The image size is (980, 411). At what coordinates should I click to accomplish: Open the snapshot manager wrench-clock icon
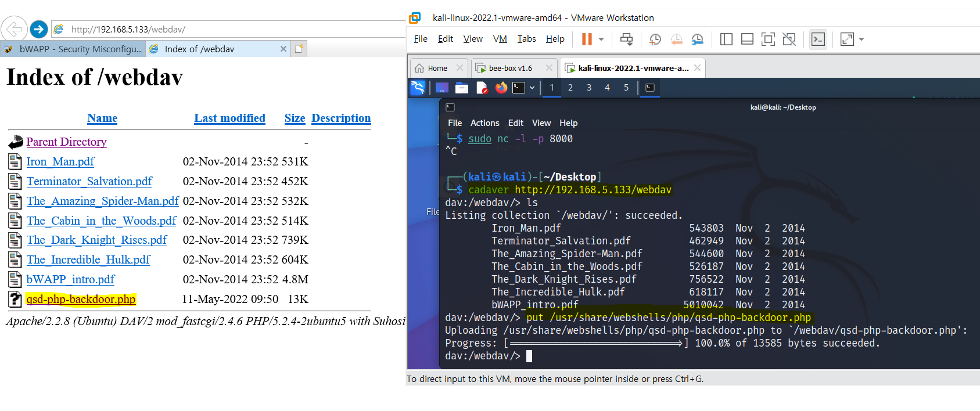click(x=697, y=39)
